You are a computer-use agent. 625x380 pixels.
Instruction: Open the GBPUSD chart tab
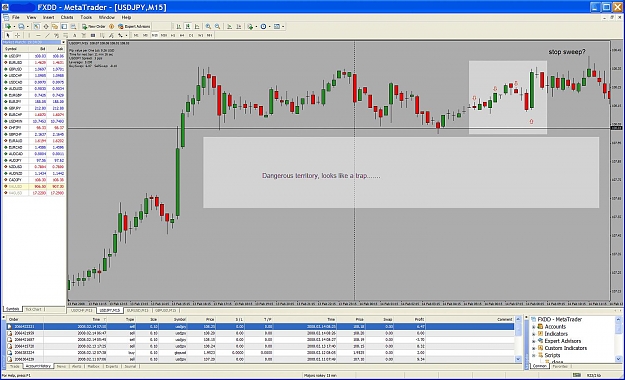point(165,310)
